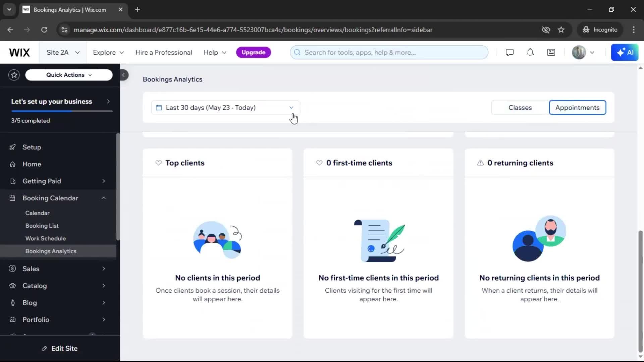This screenshot has width=644, height=362.
Task: Click the Sales dollar icon
Action: click(x=12, y=269)
